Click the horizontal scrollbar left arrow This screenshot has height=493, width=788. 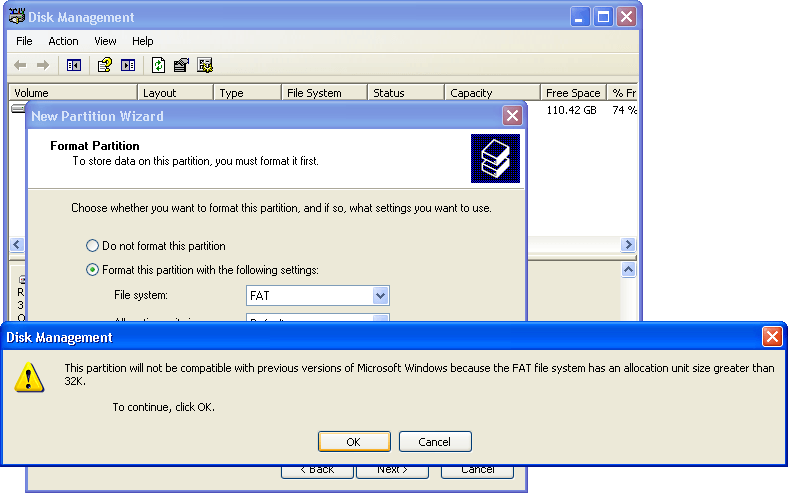click(17, 245)
